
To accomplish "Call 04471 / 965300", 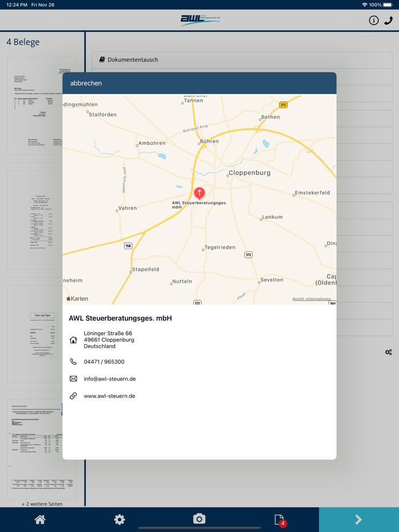I will point(104,362).
